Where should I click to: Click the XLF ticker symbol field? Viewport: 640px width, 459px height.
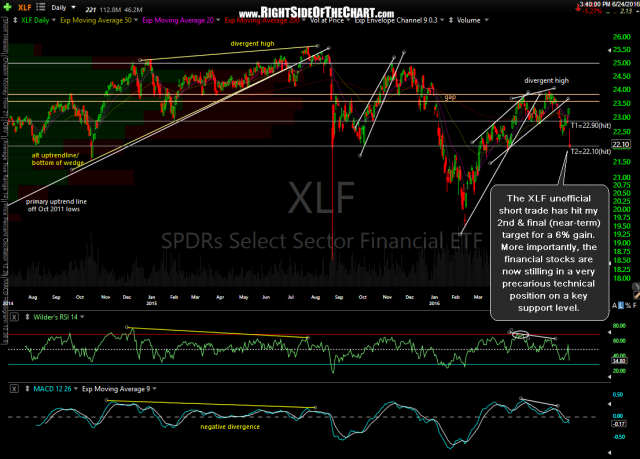coord(24,7)
